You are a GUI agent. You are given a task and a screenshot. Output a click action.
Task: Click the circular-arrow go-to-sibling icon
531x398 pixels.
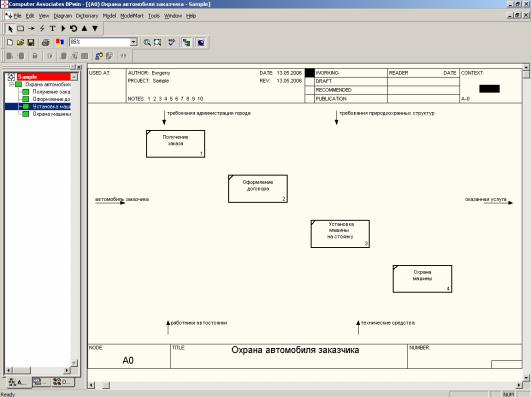click(73, 29)
